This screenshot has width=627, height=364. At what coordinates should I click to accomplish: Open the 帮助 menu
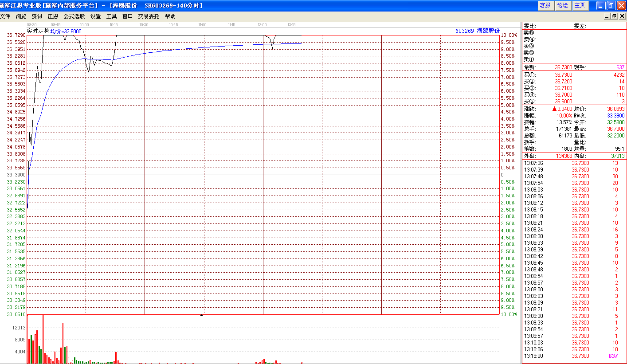(170, 16)
